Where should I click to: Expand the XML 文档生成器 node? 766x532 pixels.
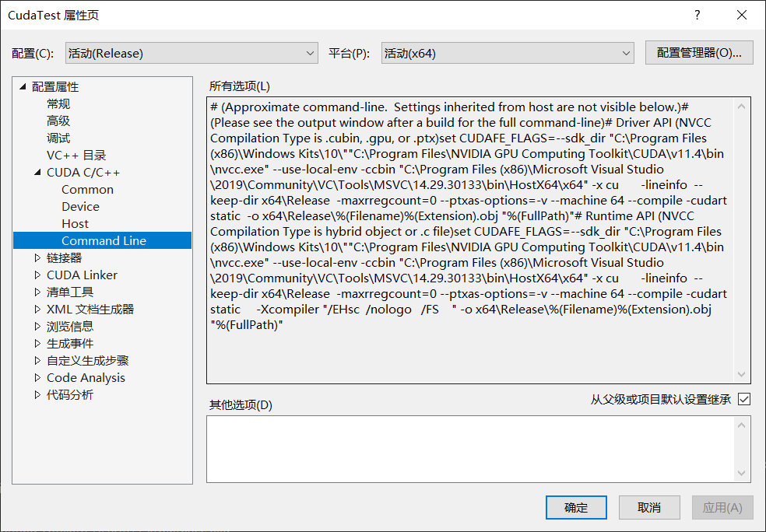click(x=37, y=309)
